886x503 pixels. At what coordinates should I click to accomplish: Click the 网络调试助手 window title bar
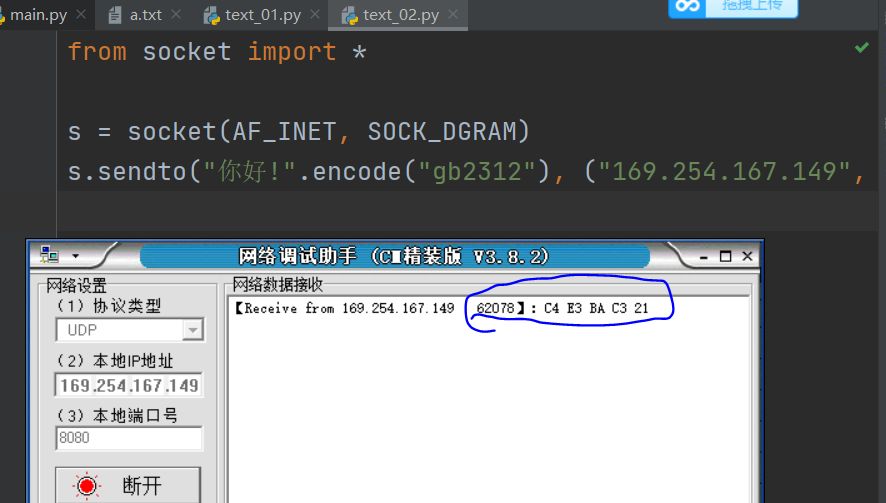394,256
